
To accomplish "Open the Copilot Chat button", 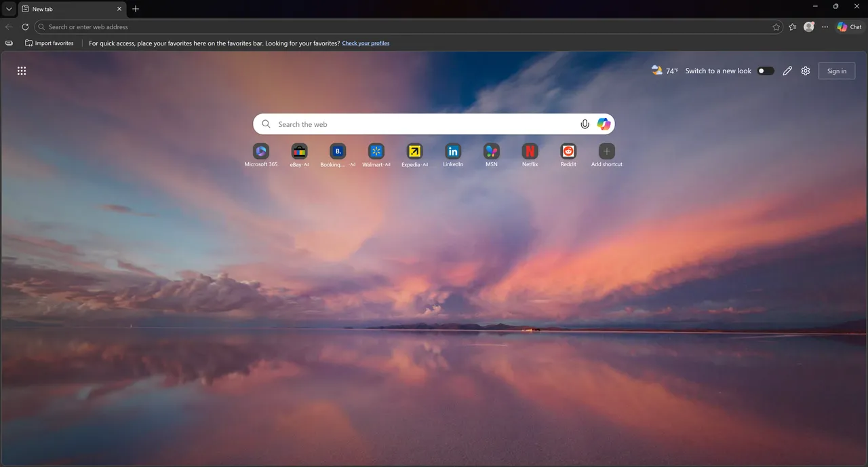I will [850, 27].
